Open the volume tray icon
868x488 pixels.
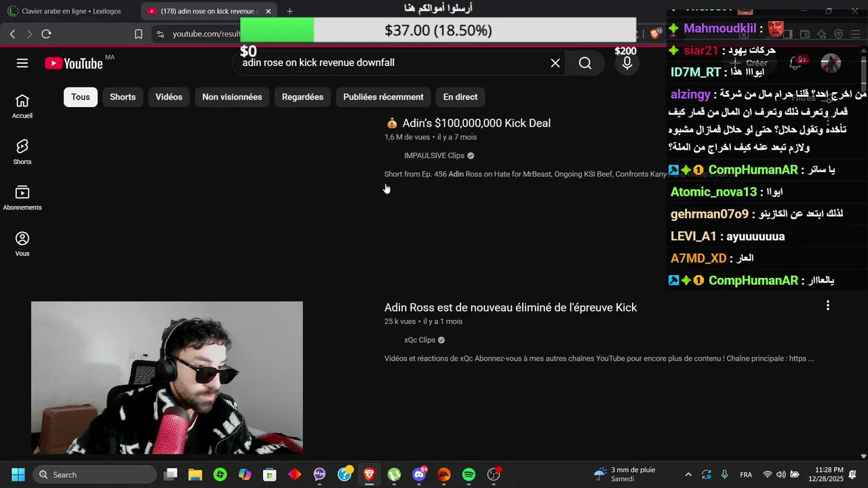[x=781, y=474]
